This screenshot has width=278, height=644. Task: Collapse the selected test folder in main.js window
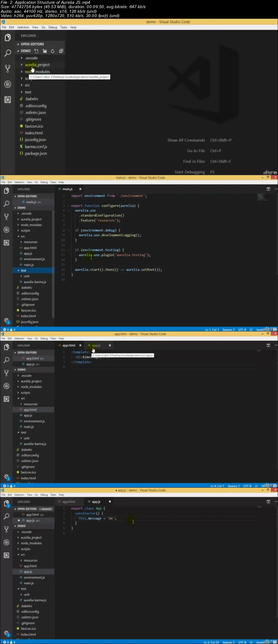click(23, 270)
